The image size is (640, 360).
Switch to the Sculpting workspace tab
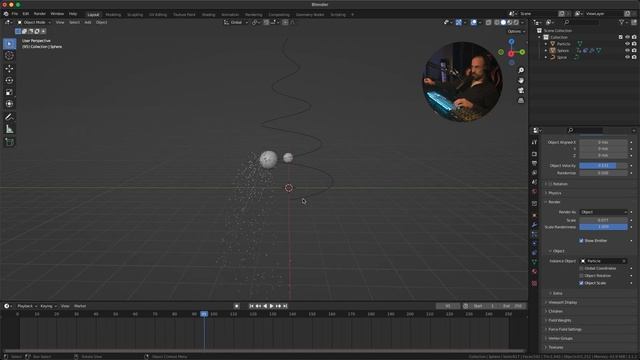tap(135, 15)
